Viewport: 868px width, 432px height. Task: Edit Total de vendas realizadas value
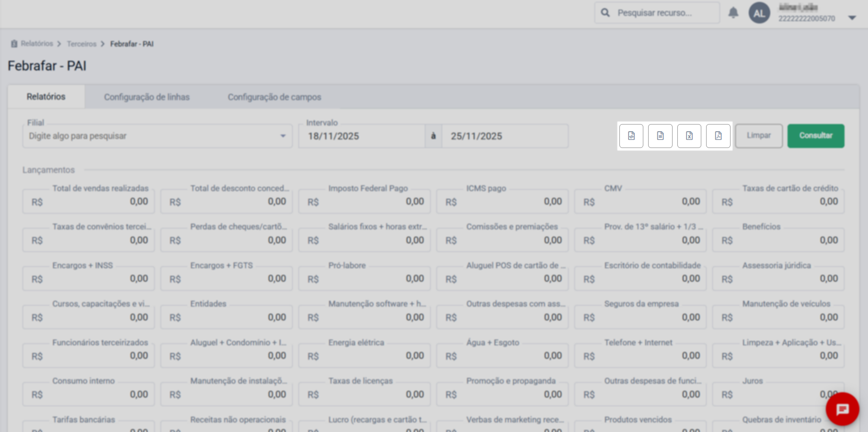[89, 202]
